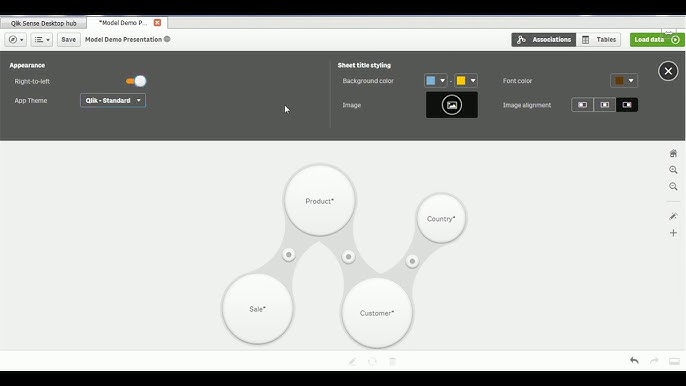
Task: Align image to the right
Action: click(627, 105)
